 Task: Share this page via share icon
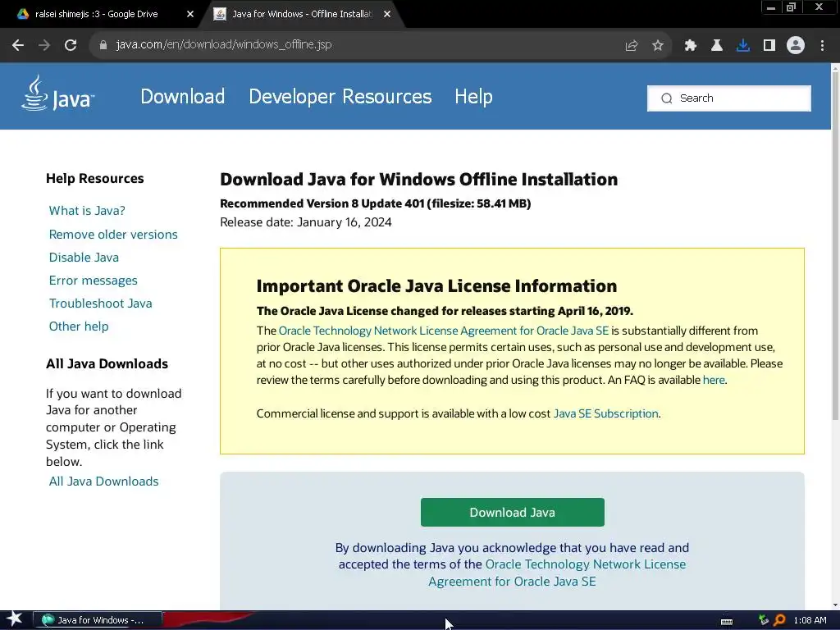click(x=632, y=46)
